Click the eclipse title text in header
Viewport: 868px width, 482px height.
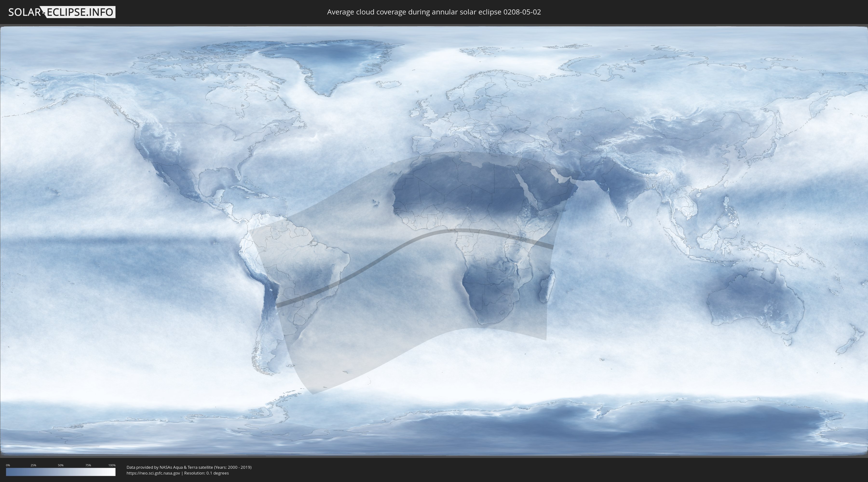click(434, 12)
